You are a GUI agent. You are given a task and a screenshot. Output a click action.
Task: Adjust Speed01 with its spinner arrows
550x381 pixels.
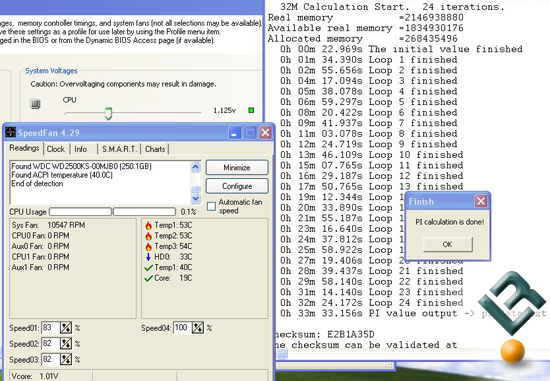(x=66, y=328)
